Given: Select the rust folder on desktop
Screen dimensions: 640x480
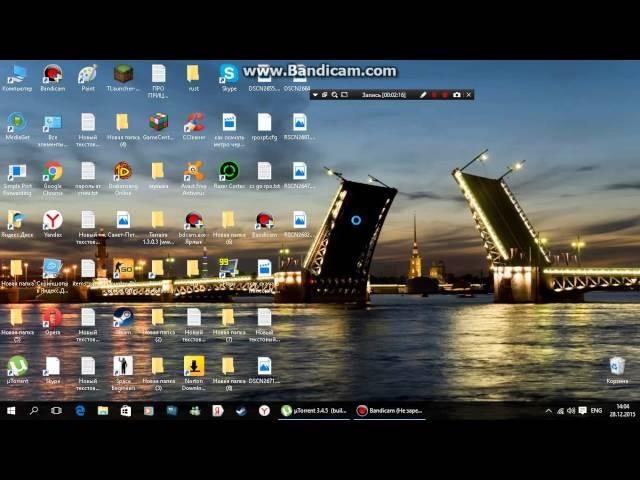Looking at the screenshot, I should 193,78.
